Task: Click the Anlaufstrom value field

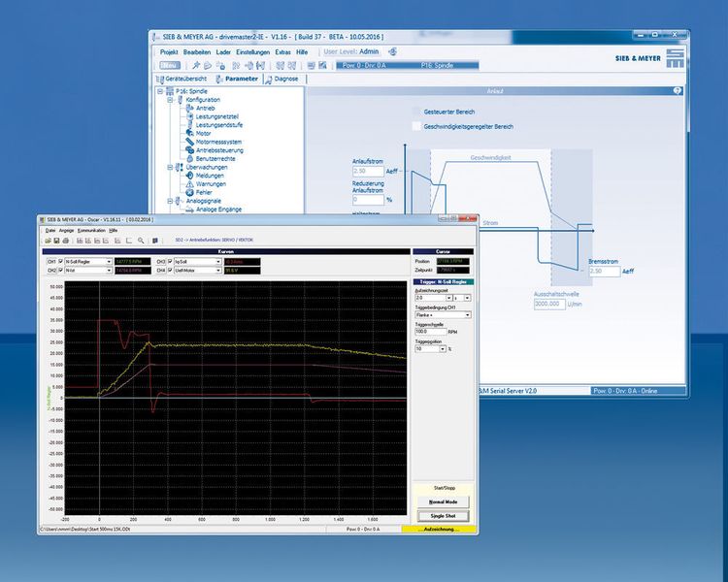Action: click(x=368, y=172)
